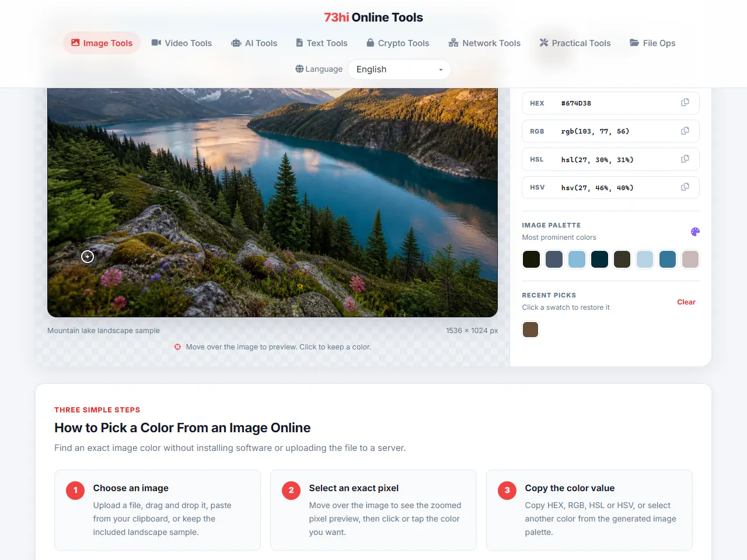The width and height of the screenshot is (747, 560).
Task: Select the dark teal palette swatch
Action: click(x=599, y=259)
